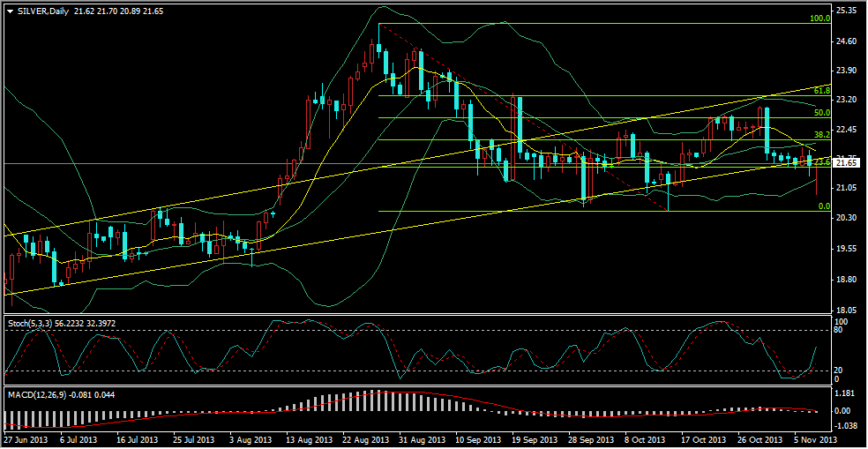
Task: Click the MACD -1.038 scale label
Action: point(844,428)
